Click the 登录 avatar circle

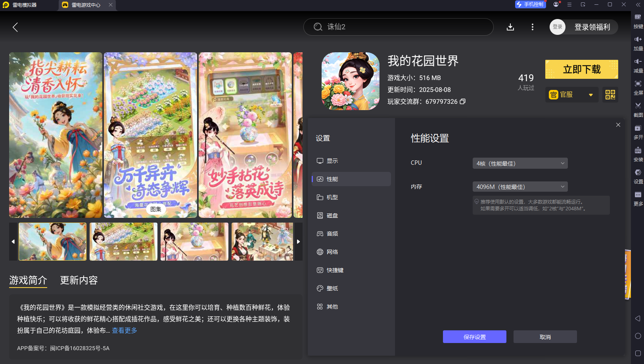pyautogui.click(x=558, y=27)
